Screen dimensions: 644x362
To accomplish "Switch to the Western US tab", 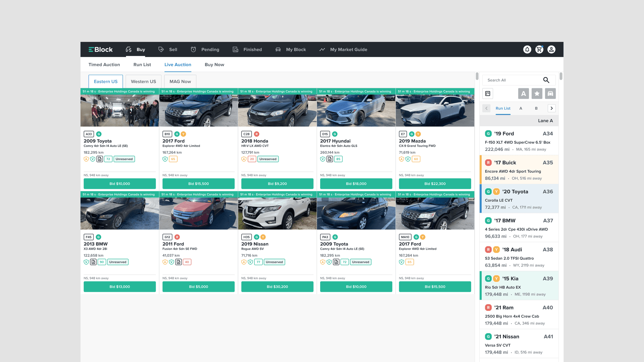I will pos(143,82).
